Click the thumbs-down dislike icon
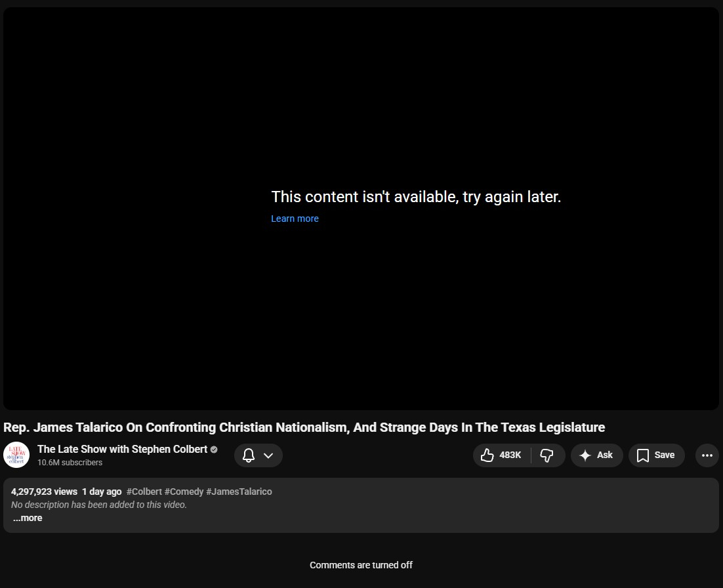723x588 pixels. (547, 455)
